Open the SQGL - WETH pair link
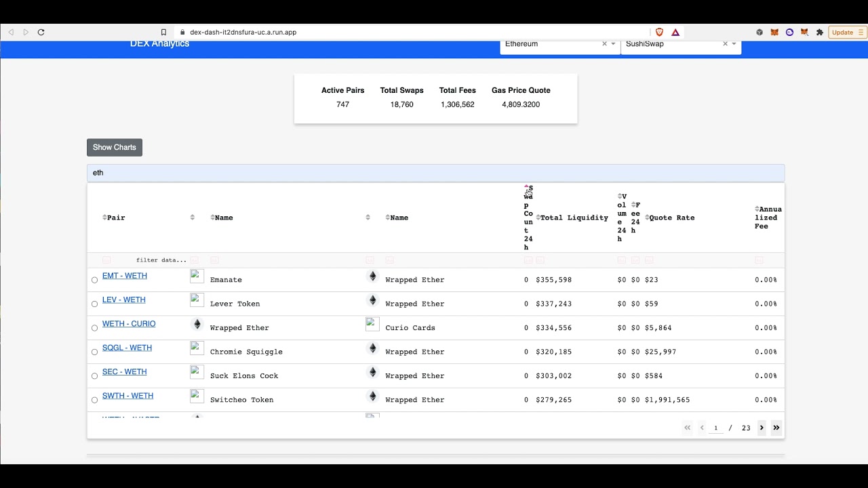 click(x=127, y=348)
